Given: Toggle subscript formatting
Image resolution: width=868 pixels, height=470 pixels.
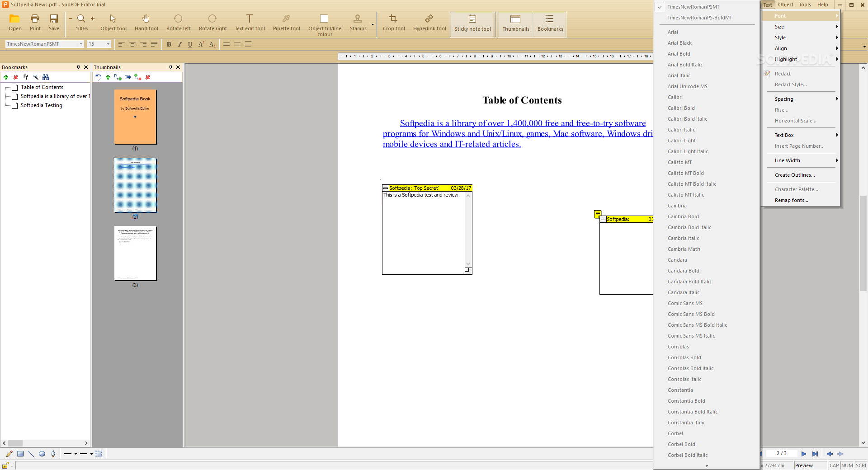Looking at the screenshot, I should click(212, 44).
